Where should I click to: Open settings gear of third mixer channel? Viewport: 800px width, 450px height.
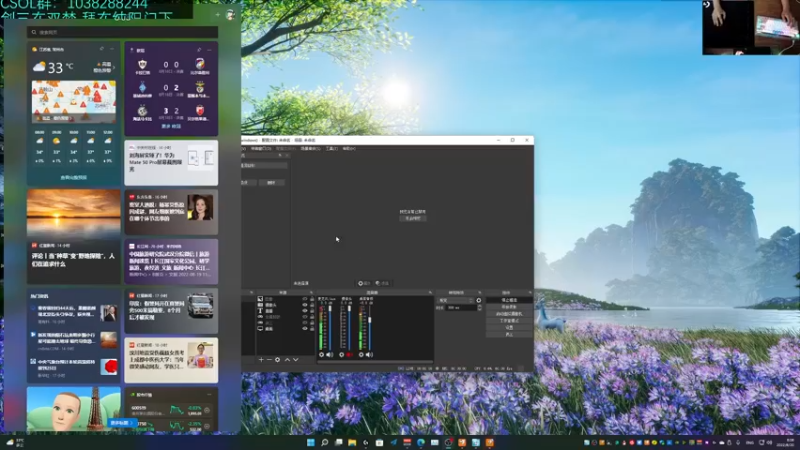[361, 355]
